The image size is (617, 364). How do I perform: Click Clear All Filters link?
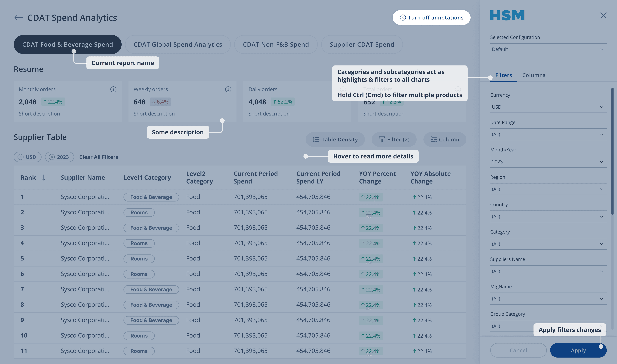pyautogui.click(x=99, y=157)
